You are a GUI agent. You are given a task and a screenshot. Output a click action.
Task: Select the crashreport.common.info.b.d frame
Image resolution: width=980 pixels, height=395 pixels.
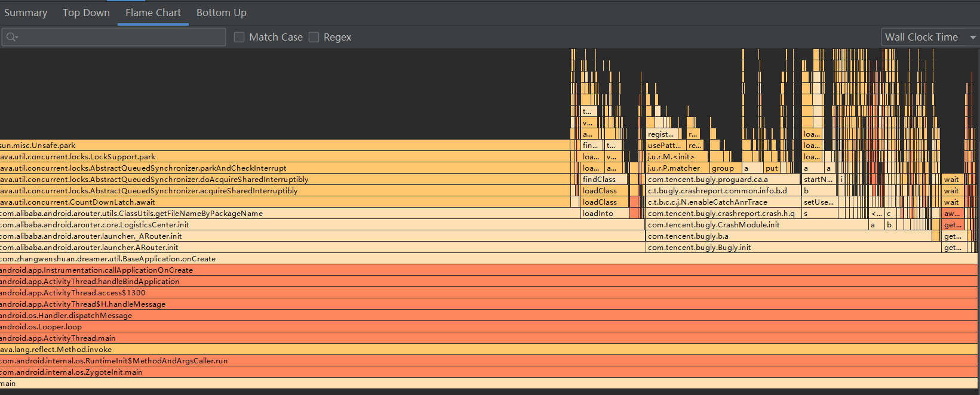[x=723, y=191]
